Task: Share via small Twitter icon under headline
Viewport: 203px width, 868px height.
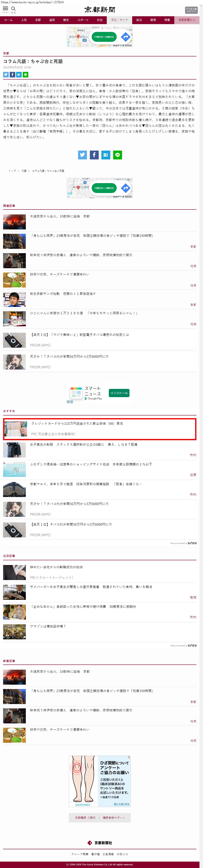Action: [6, 75]
